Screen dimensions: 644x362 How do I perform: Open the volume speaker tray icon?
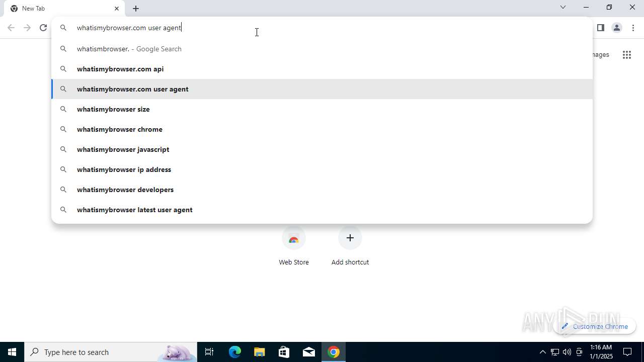(x=567, y=352)
